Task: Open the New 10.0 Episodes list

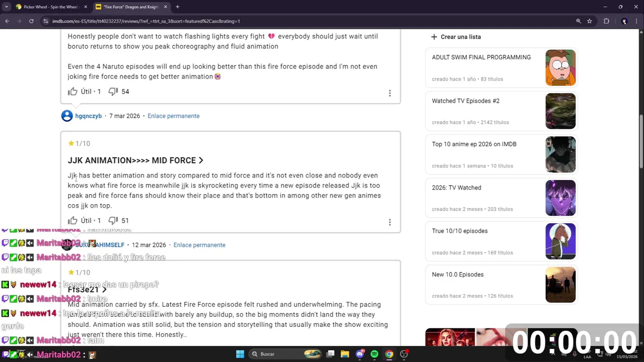Action: [457, 275]
